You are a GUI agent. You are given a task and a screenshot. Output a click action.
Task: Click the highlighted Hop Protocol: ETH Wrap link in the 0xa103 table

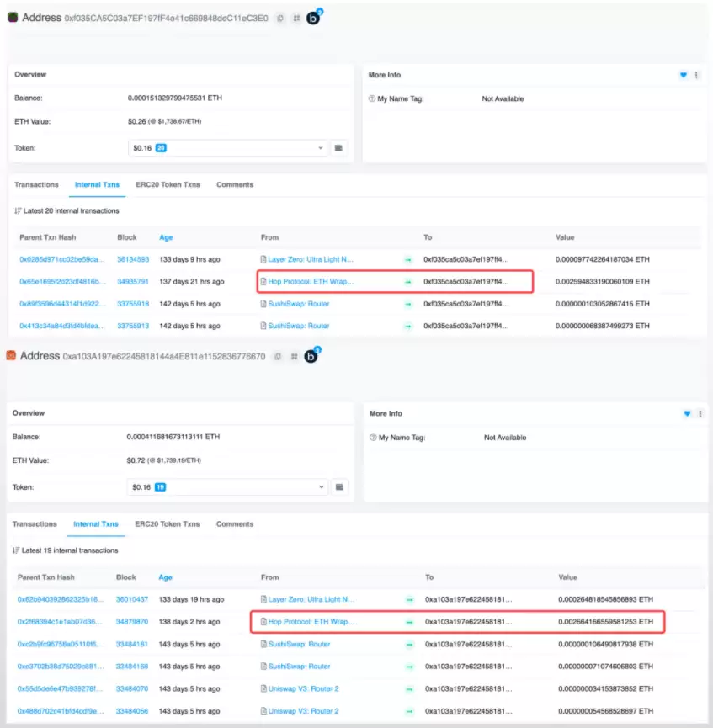pos(311,622)
